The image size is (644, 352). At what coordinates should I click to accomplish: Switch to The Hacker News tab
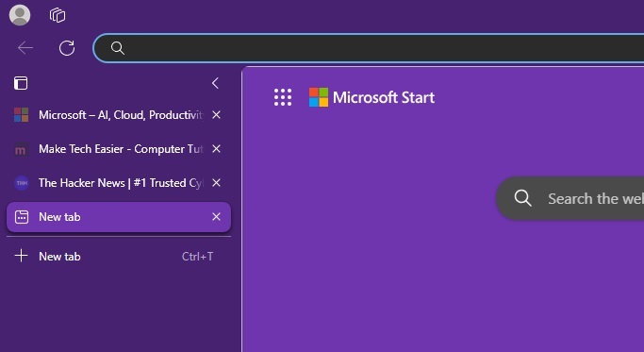pos(119,183)
